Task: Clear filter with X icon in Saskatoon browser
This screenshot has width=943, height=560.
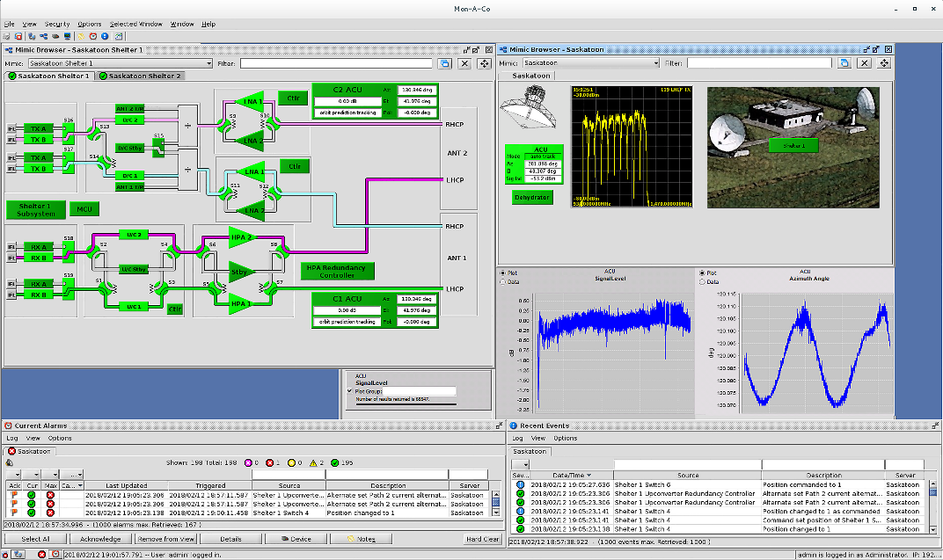Action: [864, 62]
